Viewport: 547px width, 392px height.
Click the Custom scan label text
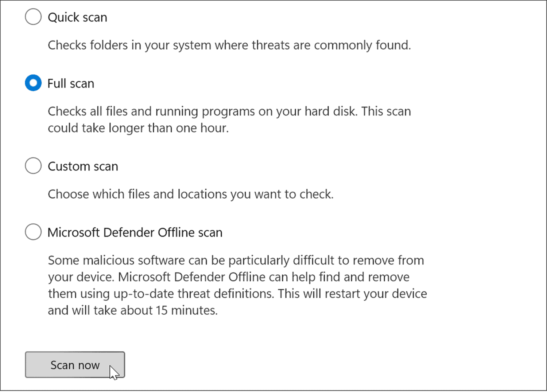point(82,166)
